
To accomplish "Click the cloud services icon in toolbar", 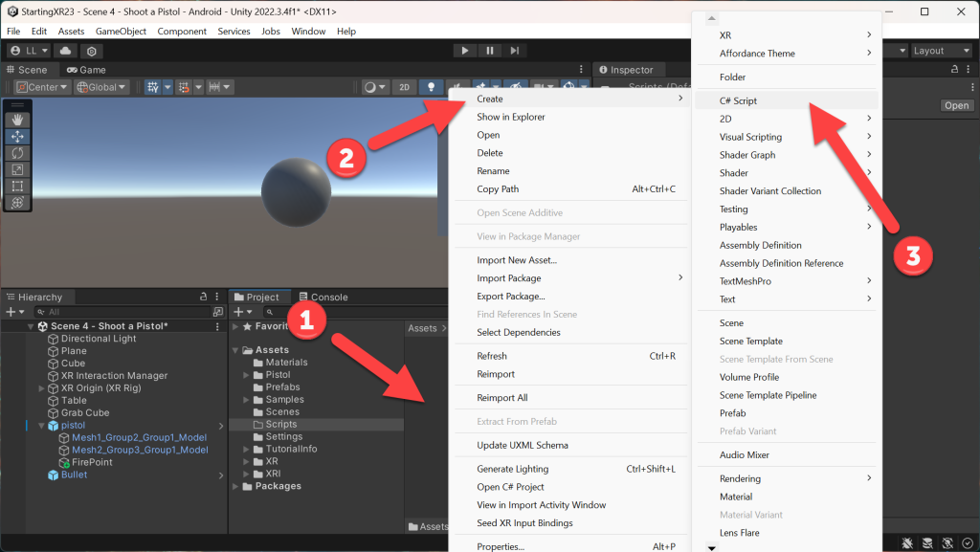I will tap(66, 51).
